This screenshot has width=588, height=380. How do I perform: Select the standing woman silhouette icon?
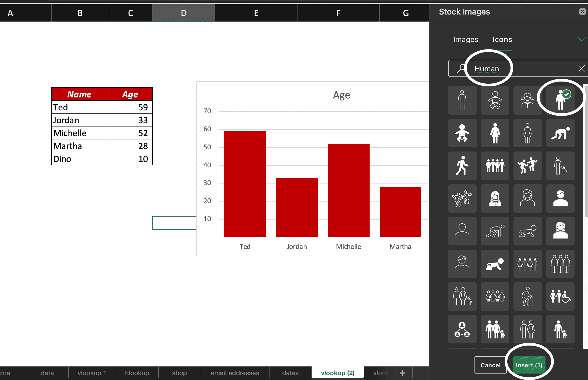click(495, 133)
